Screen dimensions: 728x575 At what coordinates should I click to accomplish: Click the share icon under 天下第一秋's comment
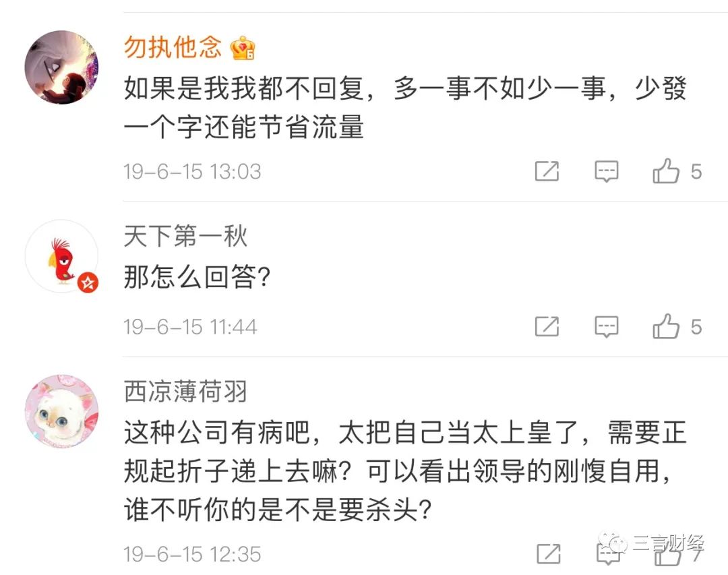tap(548, 327)
